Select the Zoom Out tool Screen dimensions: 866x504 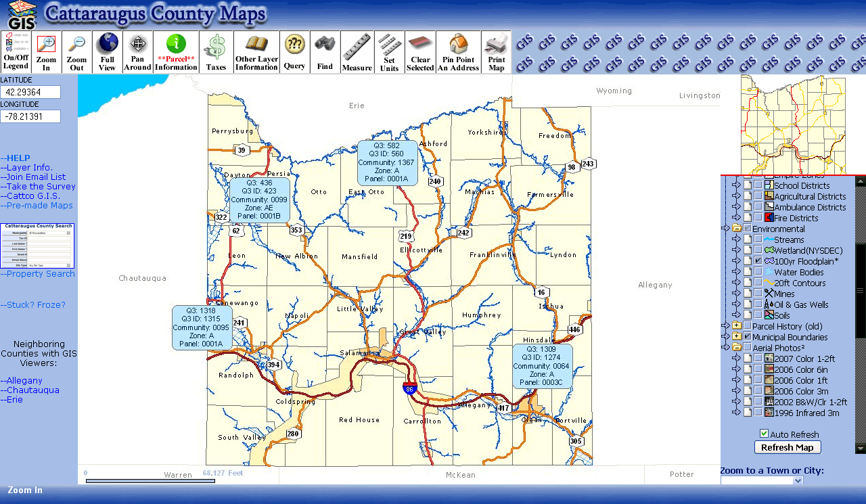click(77, 52)
